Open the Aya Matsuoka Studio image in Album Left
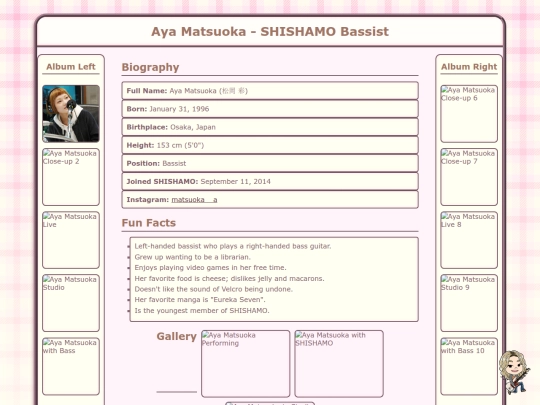This screenshot has height=405, width=540. point(71,303)
